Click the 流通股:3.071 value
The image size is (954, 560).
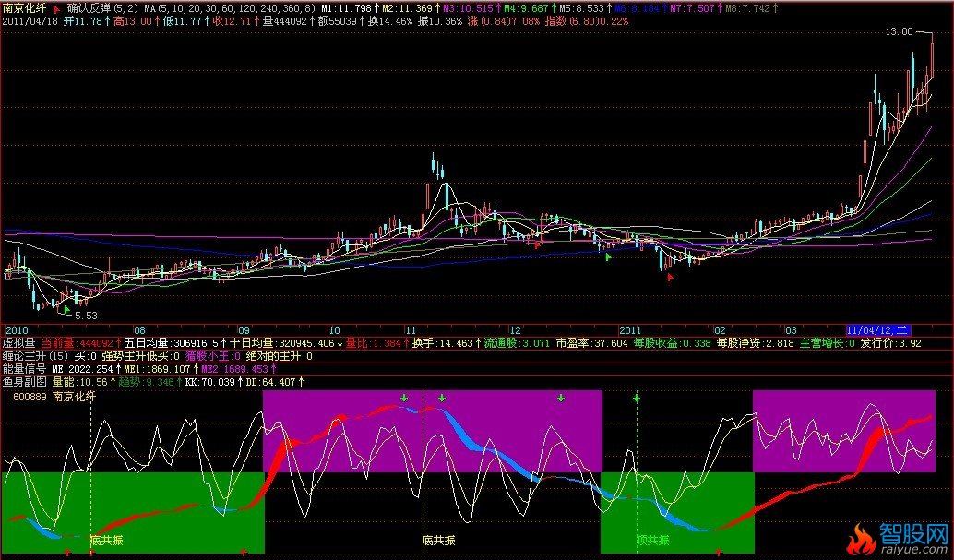click(x=517, y=343)
